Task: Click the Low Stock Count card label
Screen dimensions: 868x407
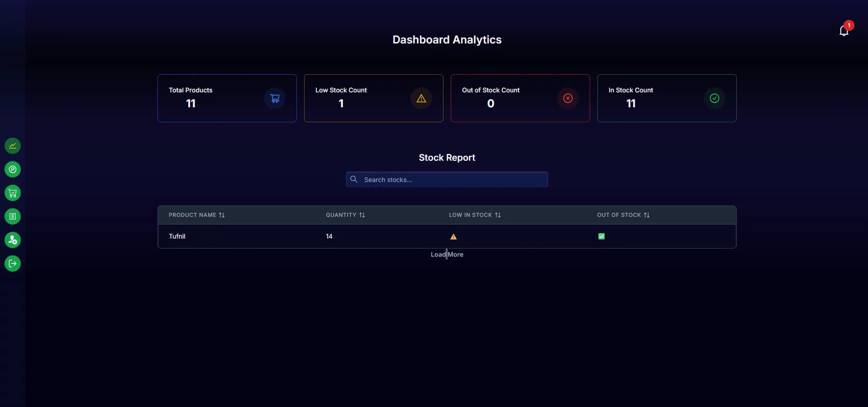Action: pos(341,90)
